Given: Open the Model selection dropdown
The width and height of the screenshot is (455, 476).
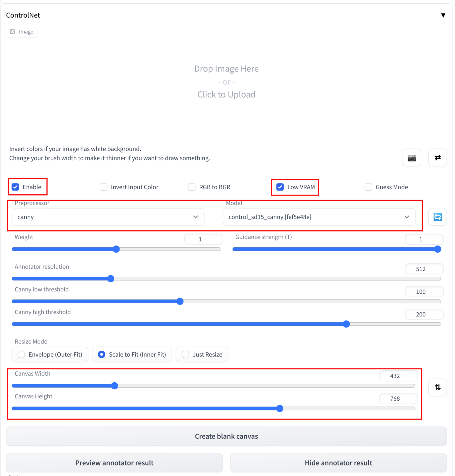Looking at the screenshot, I should tap(319, 217).
